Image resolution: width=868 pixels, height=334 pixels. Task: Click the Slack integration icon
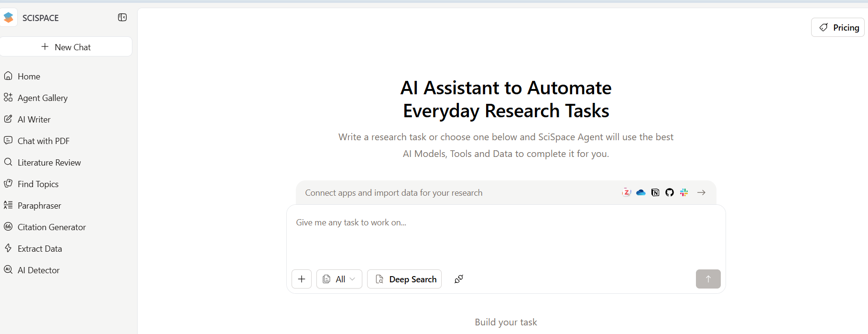[684, 192]
